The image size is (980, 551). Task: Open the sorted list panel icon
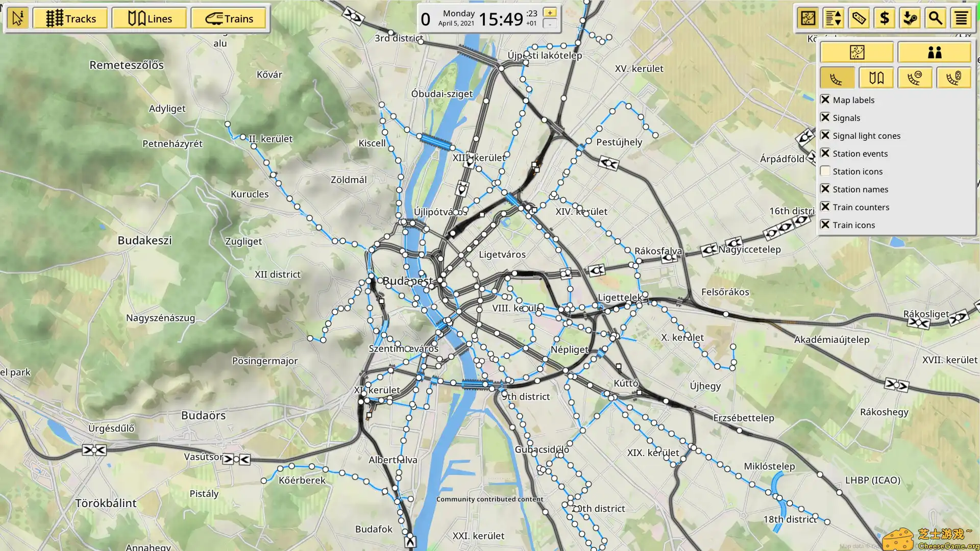834,18
